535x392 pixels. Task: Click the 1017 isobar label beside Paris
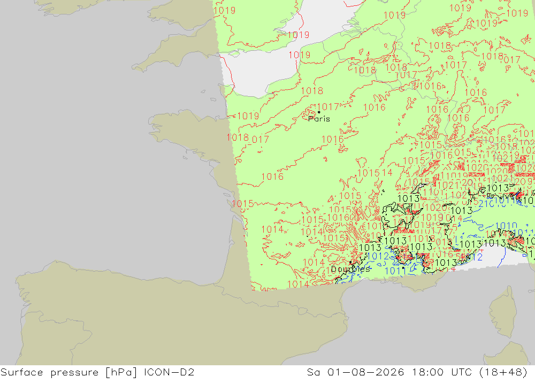click(x=328, y=107)
